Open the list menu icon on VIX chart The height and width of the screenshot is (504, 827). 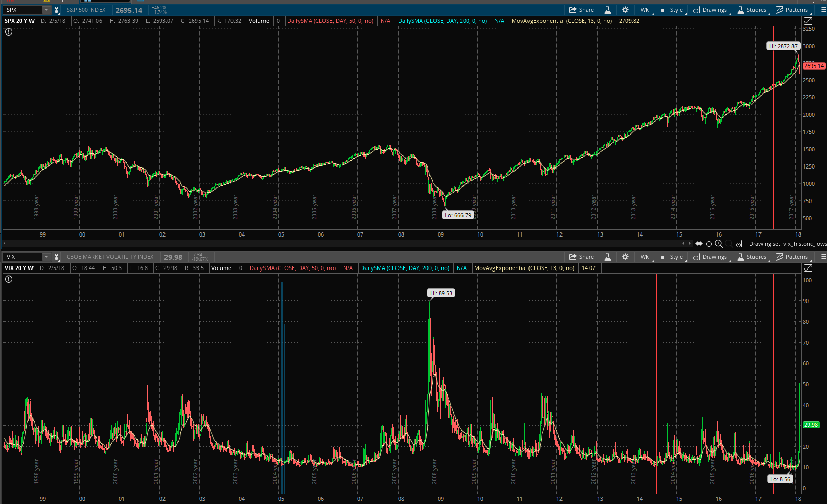(x=823, y=257)
